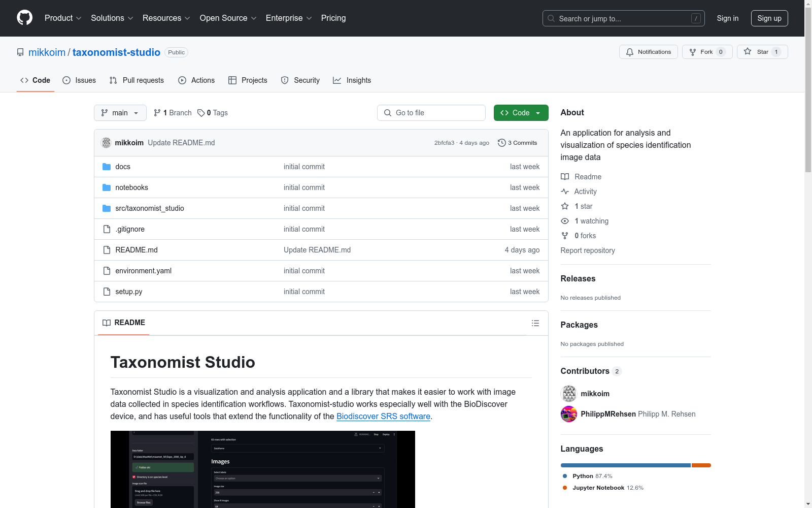812x508 pixels.
Task: Click mikkoim avatar in the commit row
Action: tap(106, 143)
